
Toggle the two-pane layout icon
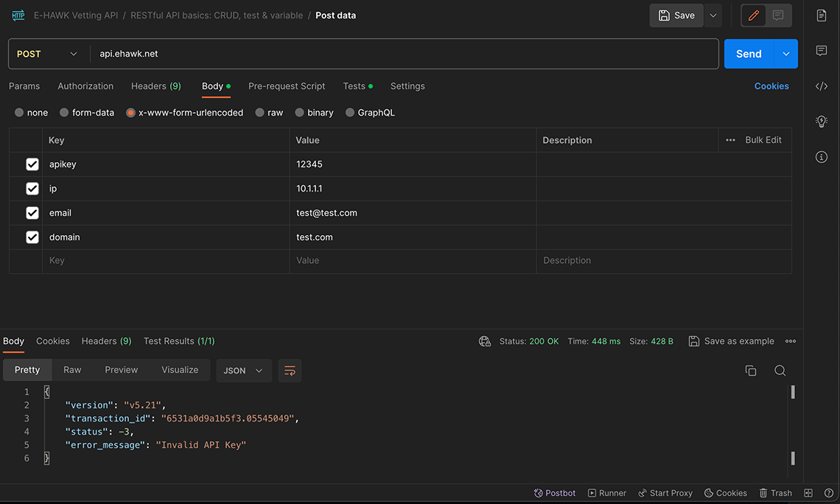[808, 493]
